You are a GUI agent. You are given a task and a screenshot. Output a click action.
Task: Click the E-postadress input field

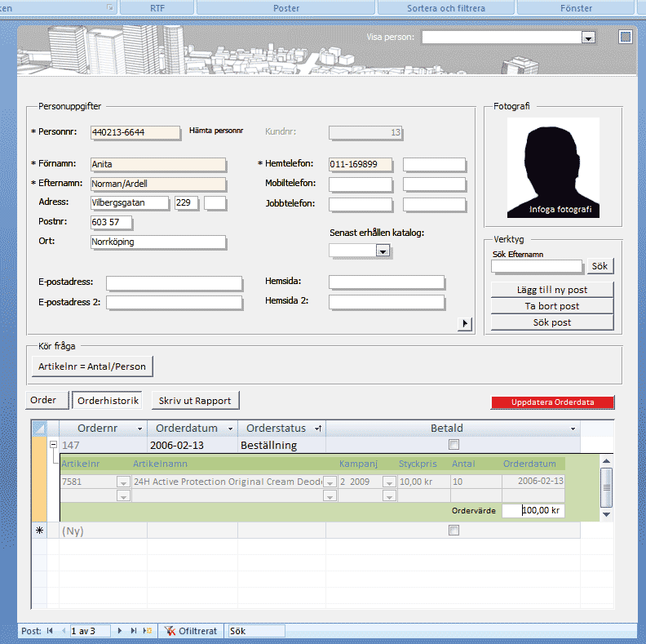174,283
